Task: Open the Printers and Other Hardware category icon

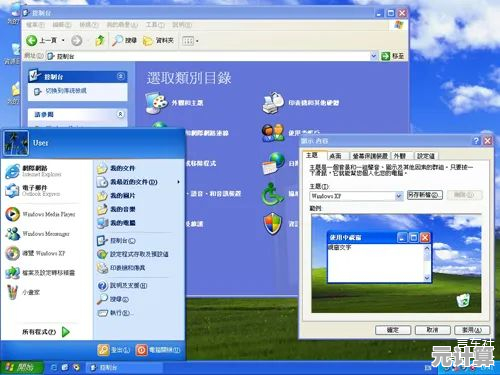Action: (273, 103)
